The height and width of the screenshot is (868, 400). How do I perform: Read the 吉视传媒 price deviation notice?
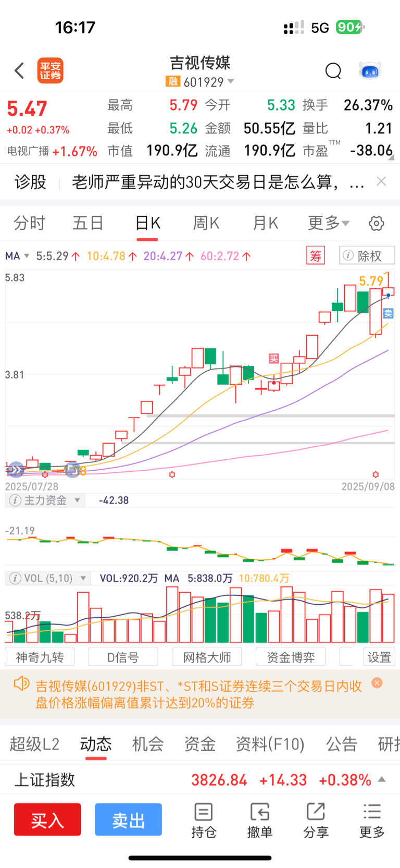click(x=198, y=694)
